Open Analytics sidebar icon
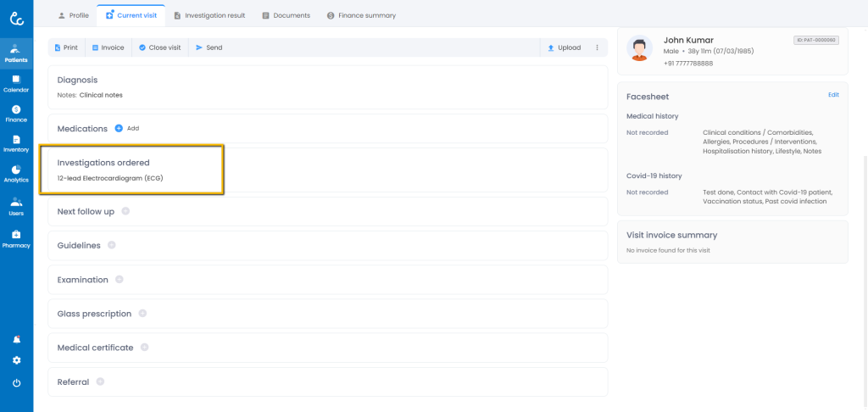The image size is (868, 412). [x=16, y=174]
